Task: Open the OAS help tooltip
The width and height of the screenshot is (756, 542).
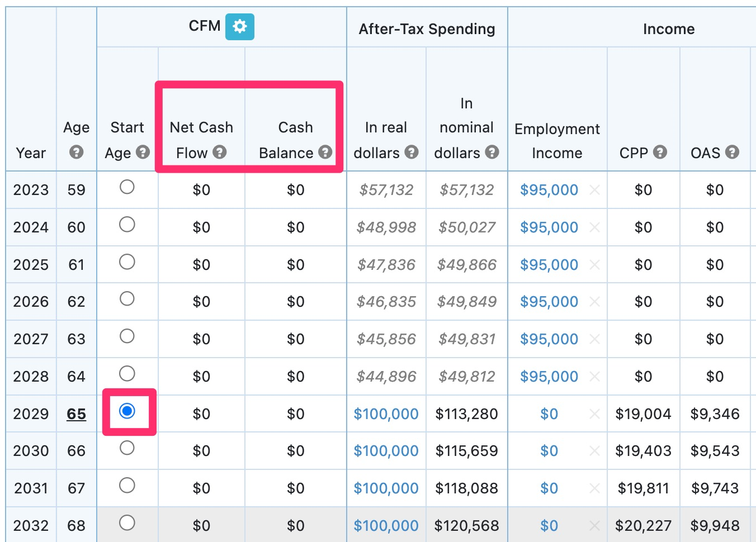Action: [733, 153]
